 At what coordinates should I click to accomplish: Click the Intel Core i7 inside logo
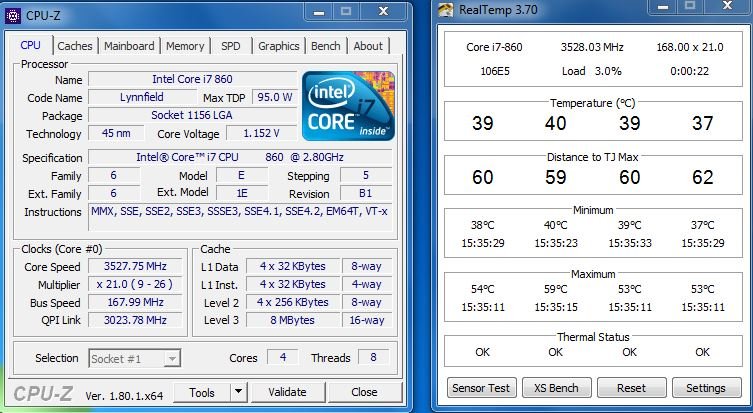pos(348,106)
